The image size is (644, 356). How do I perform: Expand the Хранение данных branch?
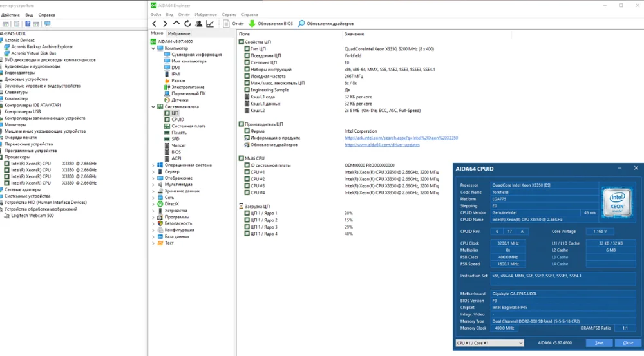[153, 191]
